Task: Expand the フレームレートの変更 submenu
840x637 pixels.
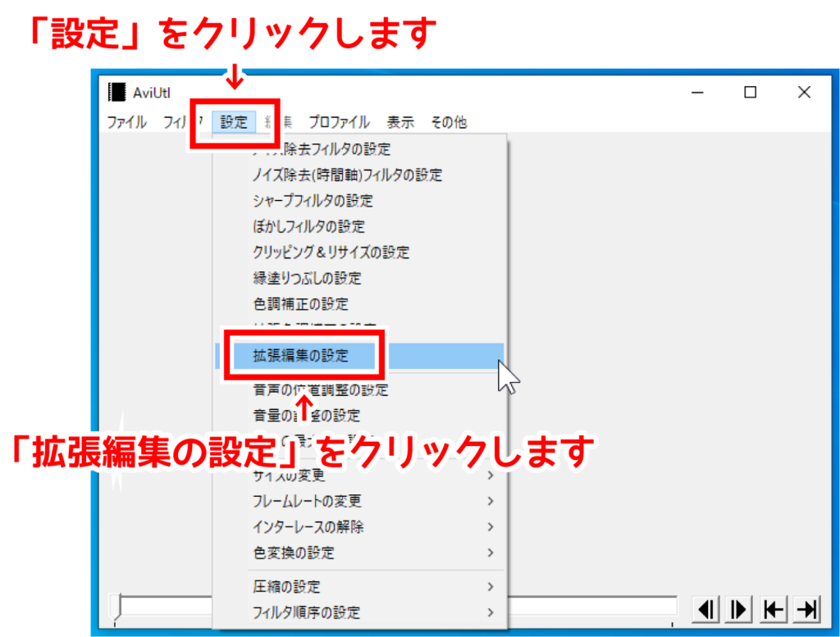Action: click(x=359, y=501)
